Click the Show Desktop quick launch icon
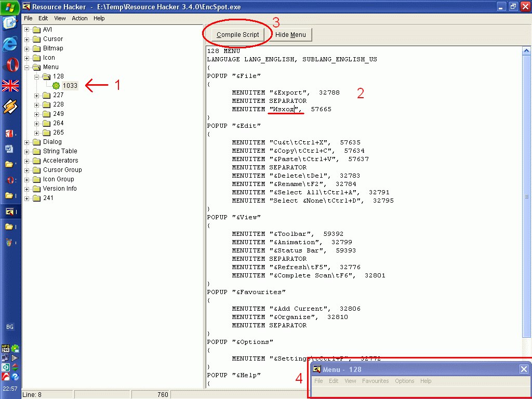 click(x=10, y=23)
